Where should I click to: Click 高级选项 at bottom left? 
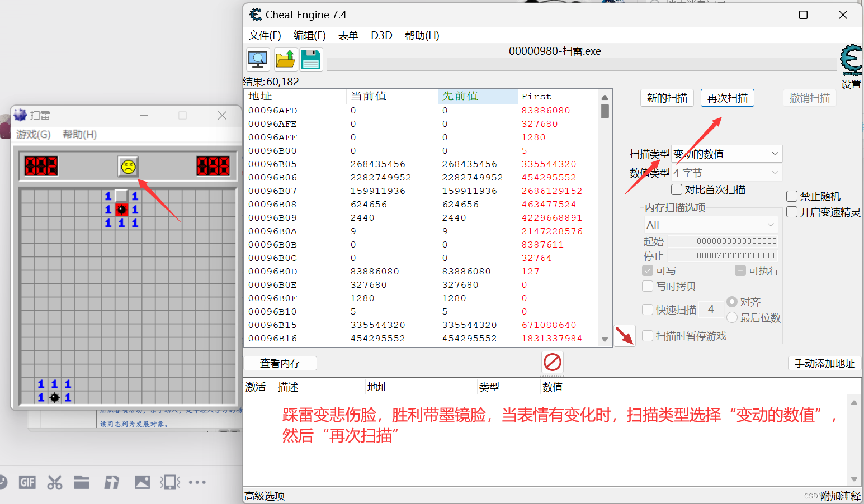(265, 496)
